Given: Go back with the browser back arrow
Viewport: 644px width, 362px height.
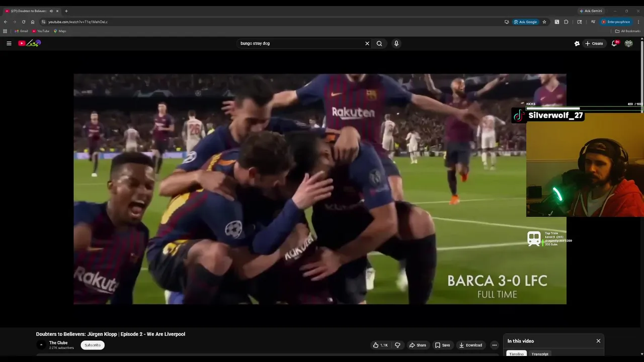Looking at the screenshot, I should (6, 22).
